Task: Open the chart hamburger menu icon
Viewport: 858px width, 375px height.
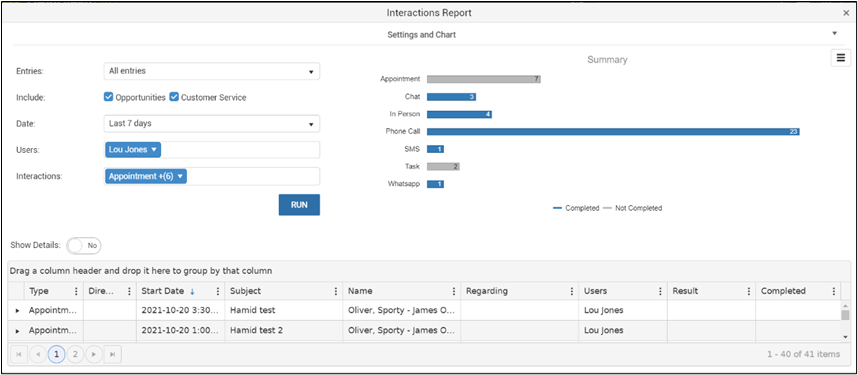Action: (x=840, y=57)
